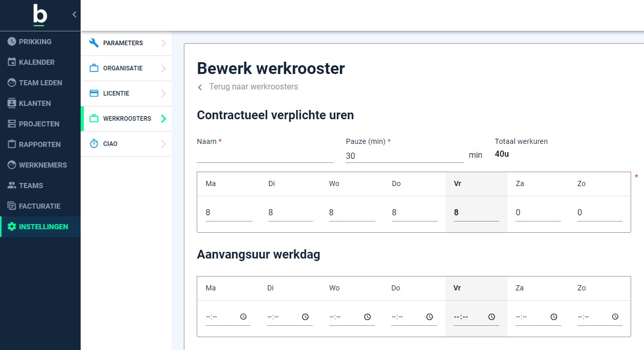The width and height of the screenshot is (644, 350).
Task: Collapse the left sidebar with chevron
Action: pyautogui.click(x=74, y=14)
